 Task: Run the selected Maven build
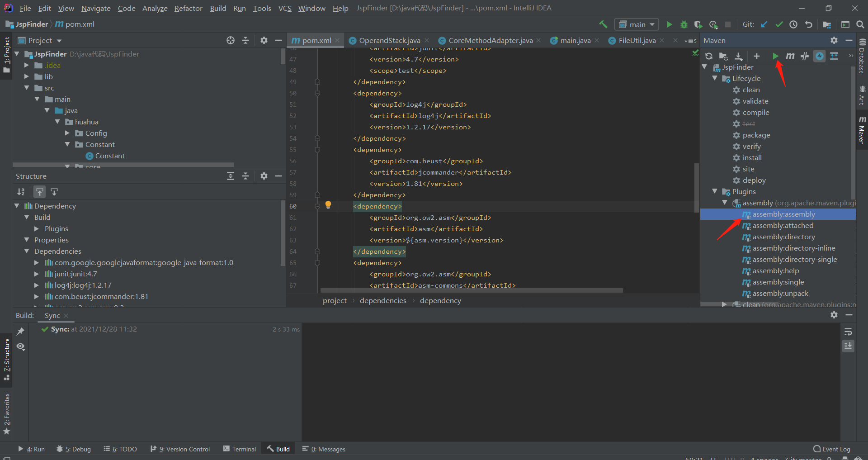[775, 56]
